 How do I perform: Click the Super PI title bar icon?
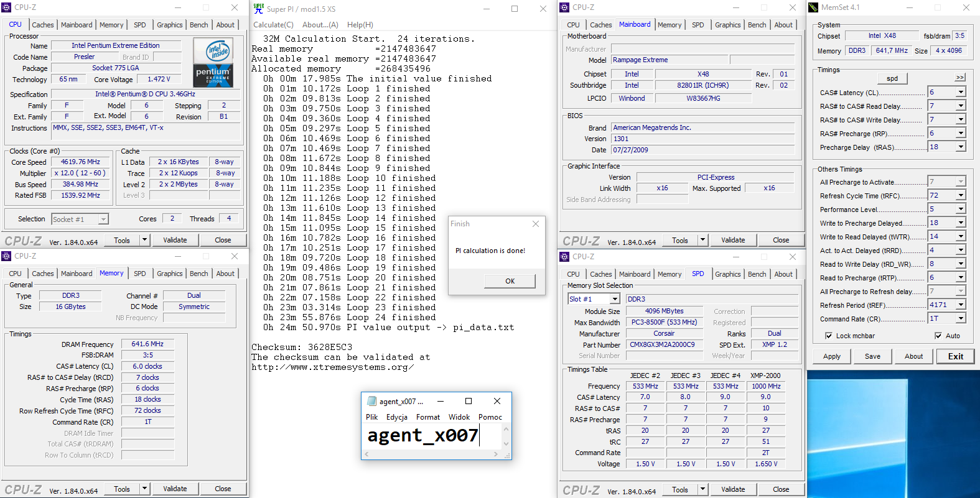tap(259, 8)
